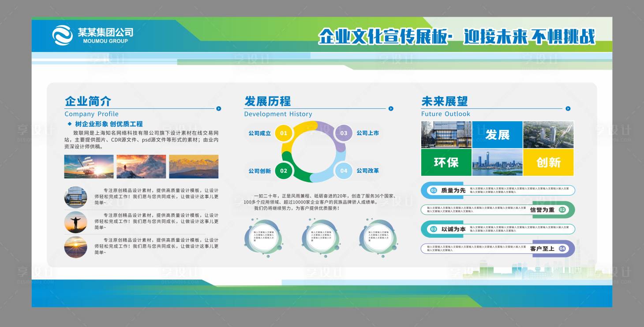Select the yellow 公司成立 01 node icon
The image size is (644, 327).
284,133
